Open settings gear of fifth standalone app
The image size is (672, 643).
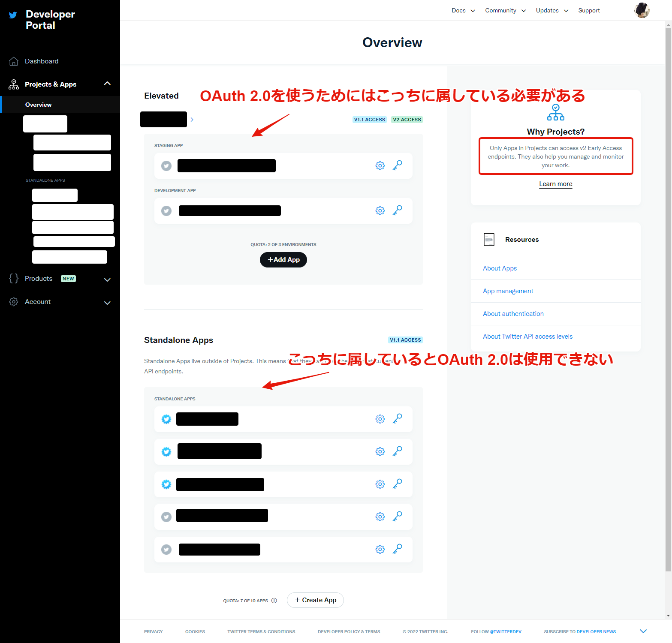(380, 549)
